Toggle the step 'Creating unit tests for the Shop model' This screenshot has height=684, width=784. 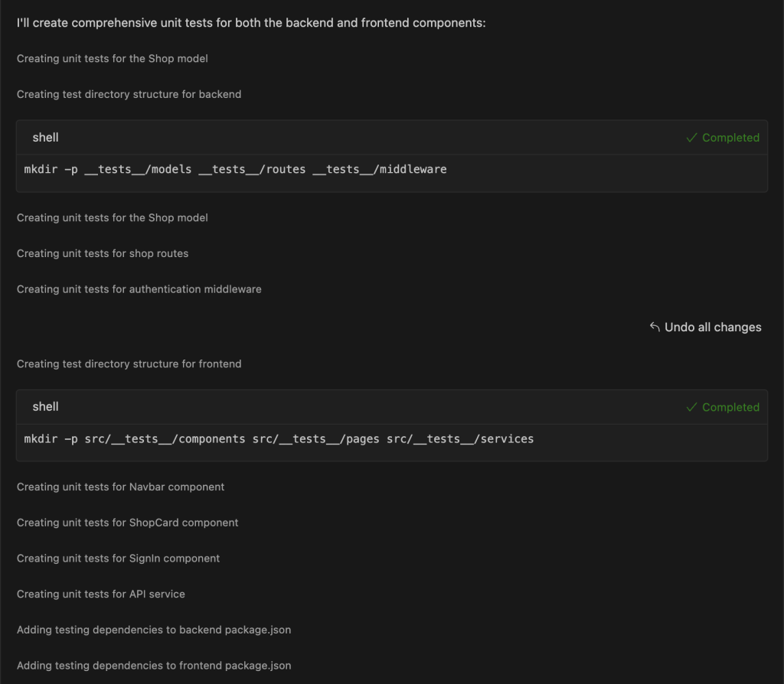(112, 58)
